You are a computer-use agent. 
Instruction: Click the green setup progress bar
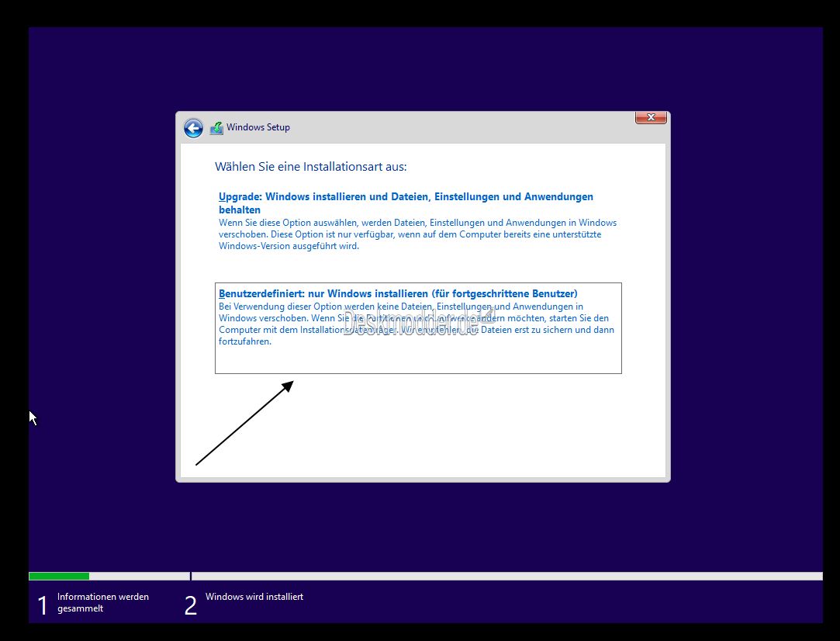coord(58,576)
